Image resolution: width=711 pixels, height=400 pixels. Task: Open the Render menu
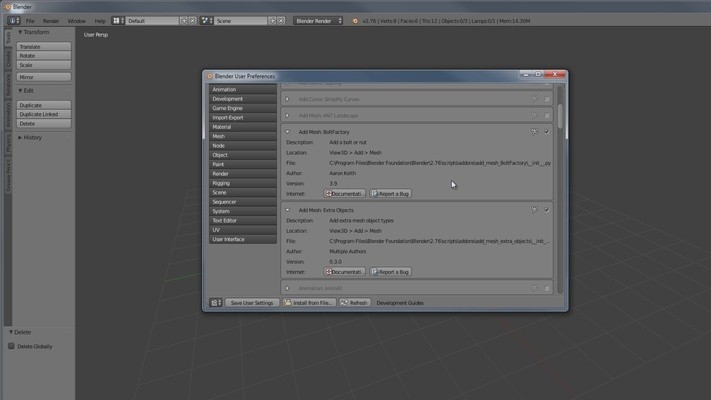[51, 21]
